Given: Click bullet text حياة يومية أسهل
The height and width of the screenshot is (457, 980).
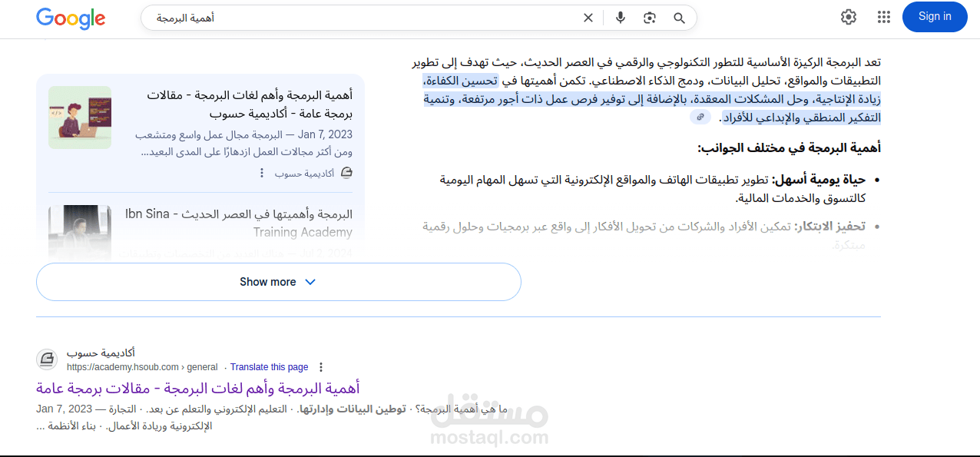Looking at the screenshot, I should click(x=819, y=180).
